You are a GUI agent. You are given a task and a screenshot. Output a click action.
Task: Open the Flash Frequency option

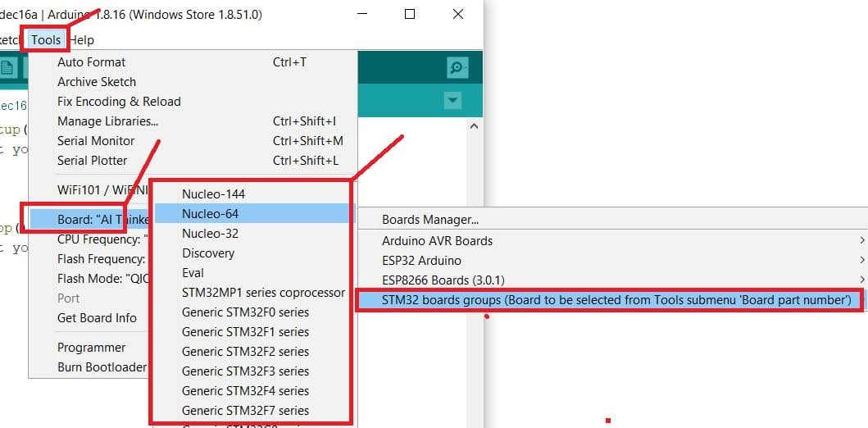click(x=91, y=259)
